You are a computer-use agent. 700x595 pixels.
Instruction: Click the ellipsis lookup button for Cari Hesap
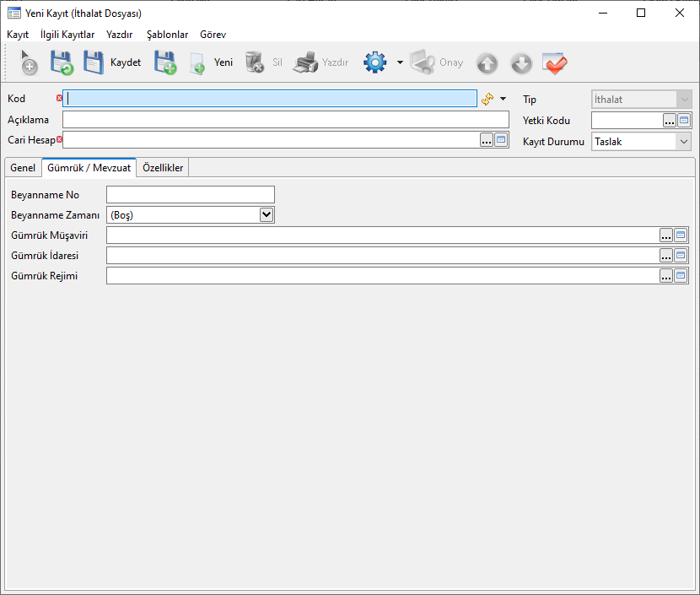click(x=487, y=140)
